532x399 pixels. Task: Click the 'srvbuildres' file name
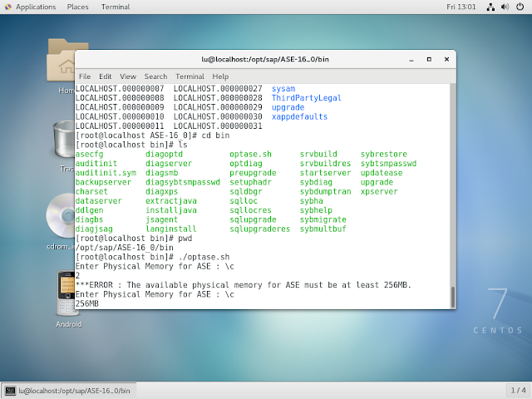pyautogui.click(x=325, y=164)
